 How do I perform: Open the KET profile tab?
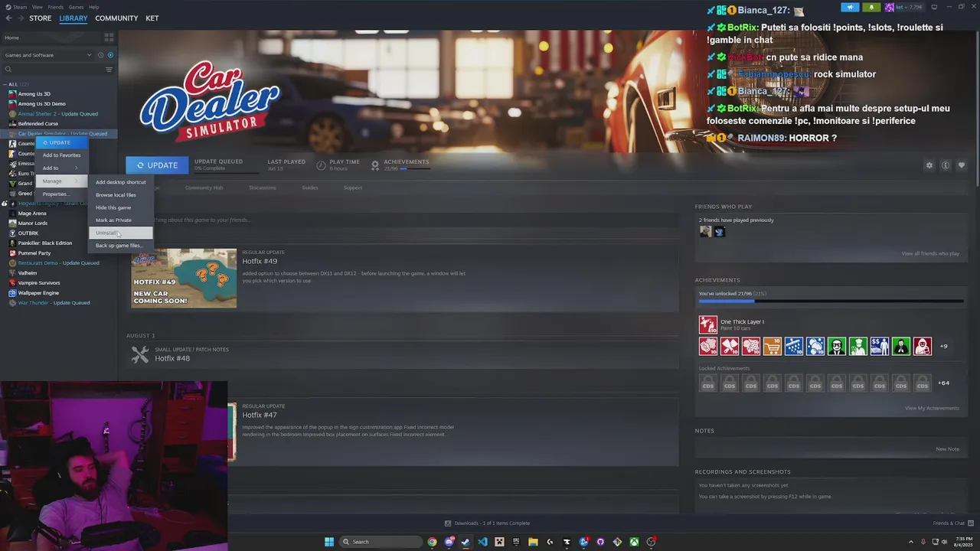[x=152, y=18]
